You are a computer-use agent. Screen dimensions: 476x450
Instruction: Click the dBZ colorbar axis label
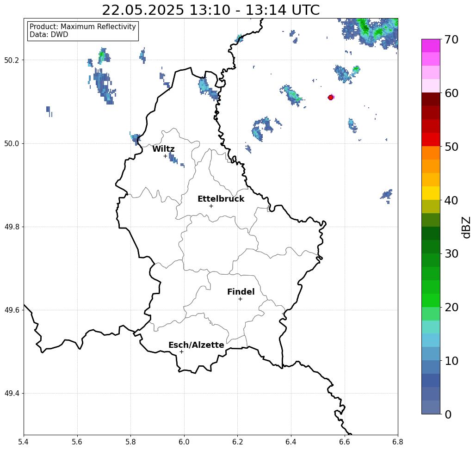[466, 227]
